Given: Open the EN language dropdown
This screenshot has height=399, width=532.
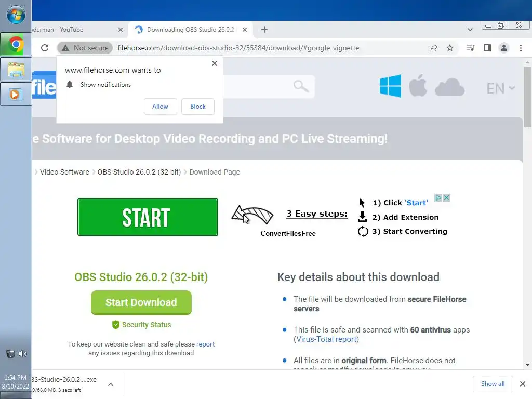Looking at the screenshot, I should click(x=501, y=88).
